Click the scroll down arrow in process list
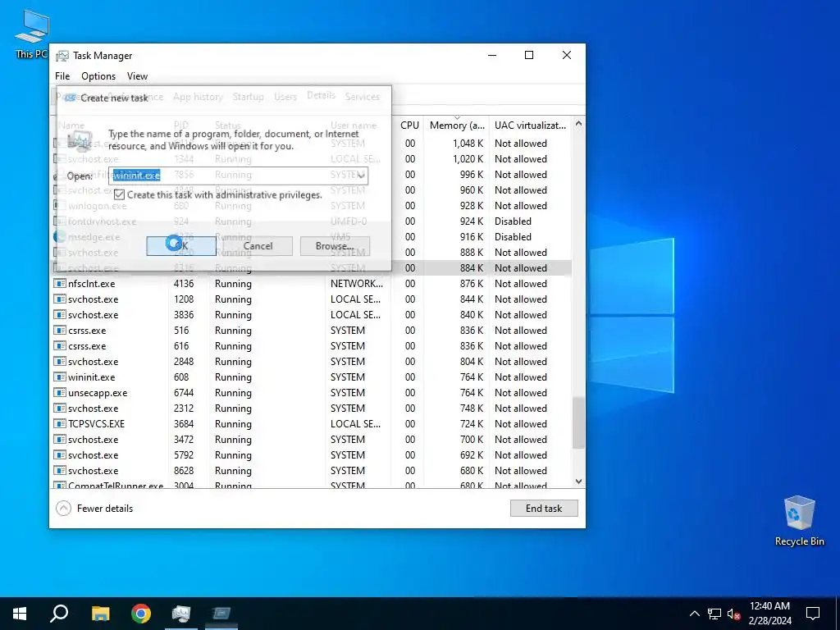The width and height of the screenshot is (840, 630). coord(578,481)
